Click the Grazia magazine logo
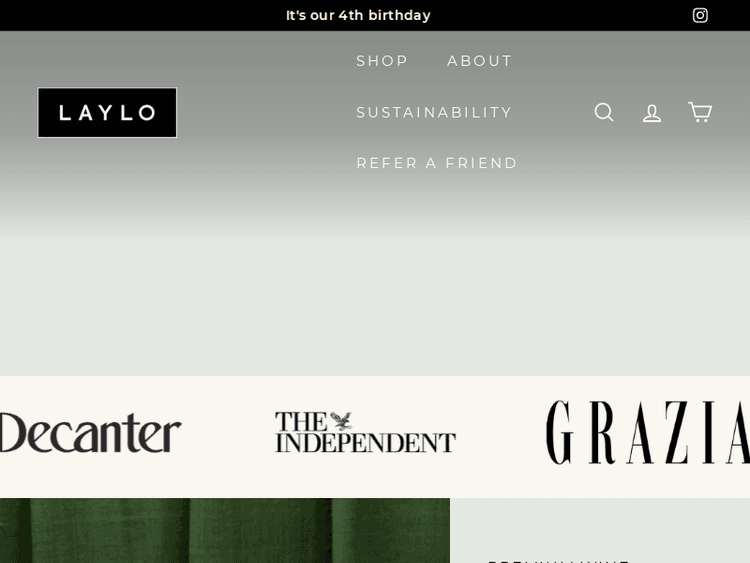 tap(647, 433)
